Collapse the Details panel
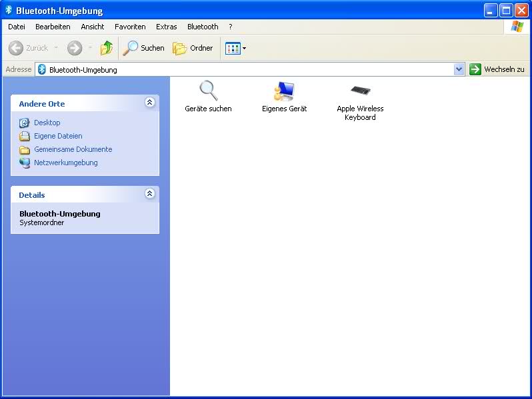 click(149, 193)
